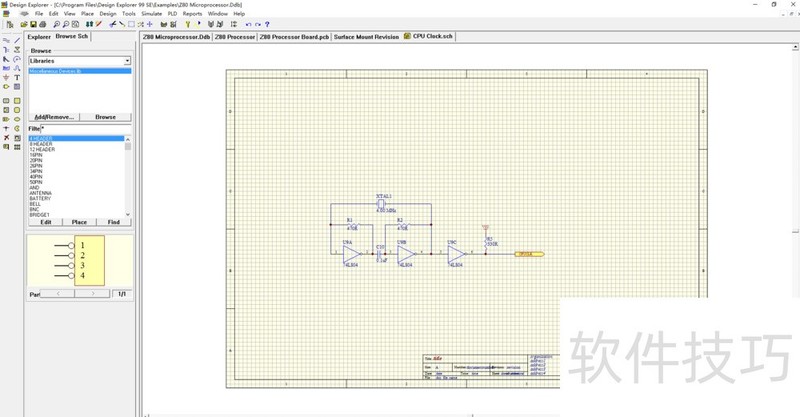Viewport: 800px width, 417px height.
Task: Switch to Z80 Processor Board.pcb tab
Action: pos(294,36)
